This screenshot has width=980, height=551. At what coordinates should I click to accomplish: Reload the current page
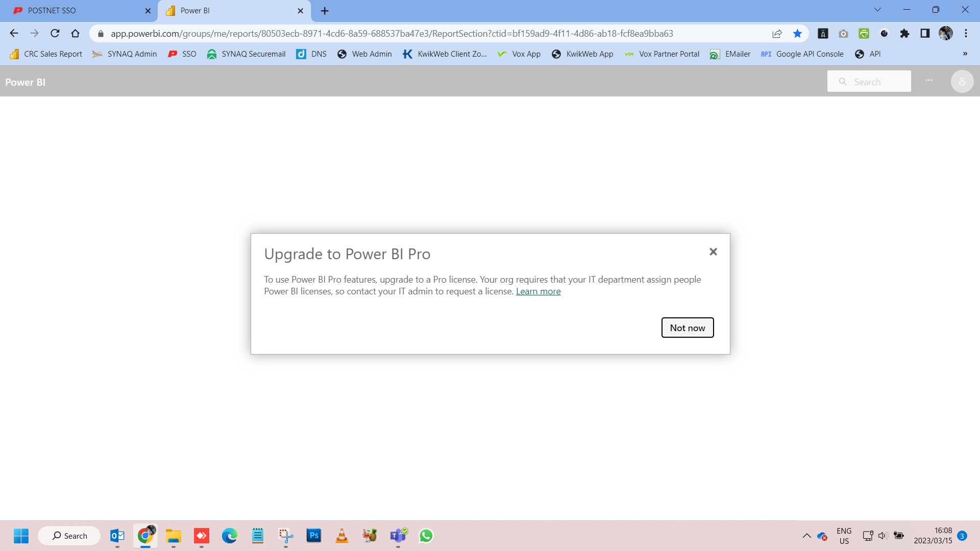coord(55,34)
